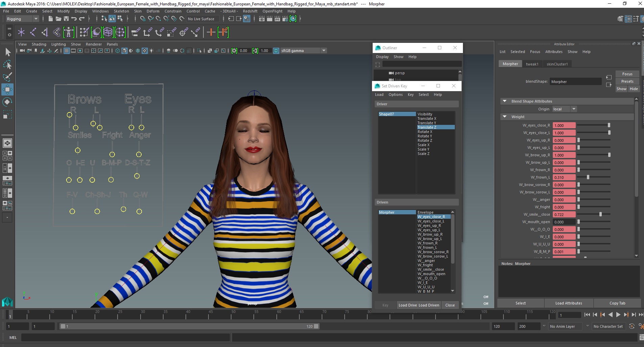This screenshot has height=347, width=644.
Task: Toggle the film gate display
Action: 73,51
